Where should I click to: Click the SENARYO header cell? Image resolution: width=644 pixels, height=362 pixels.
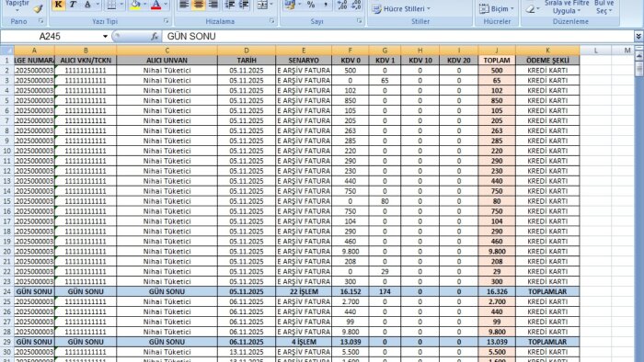(x=304, y=61)
